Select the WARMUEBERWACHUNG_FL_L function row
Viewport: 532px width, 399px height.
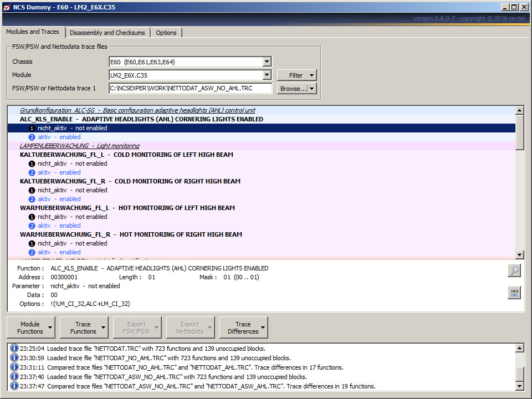click(x=261, y=208)
